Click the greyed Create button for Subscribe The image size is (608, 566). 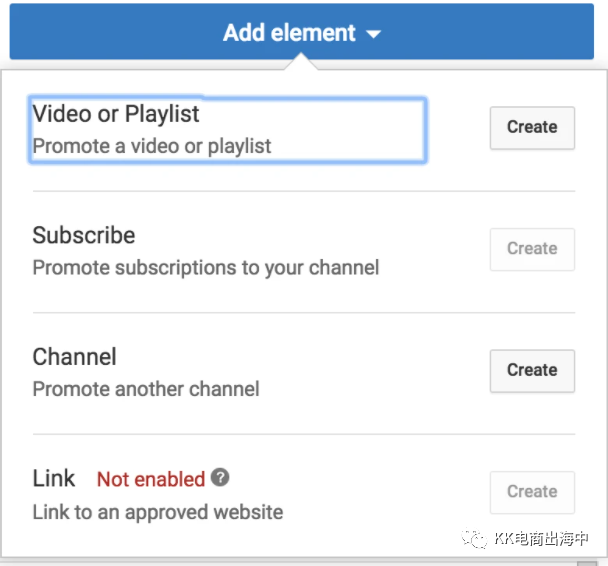click(532, 249)
